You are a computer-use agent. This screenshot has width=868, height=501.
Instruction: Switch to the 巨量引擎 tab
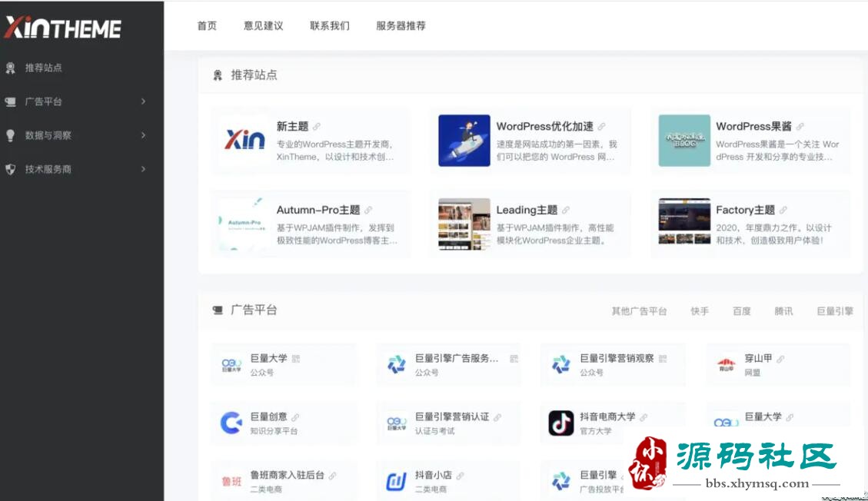(836, 310)
